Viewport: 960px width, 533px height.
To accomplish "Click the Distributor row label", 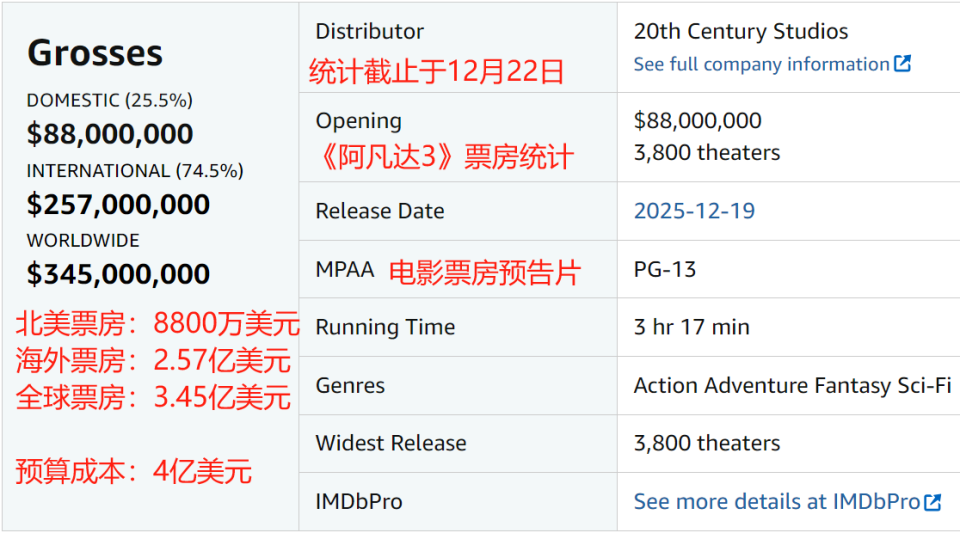I will (369, 31).
